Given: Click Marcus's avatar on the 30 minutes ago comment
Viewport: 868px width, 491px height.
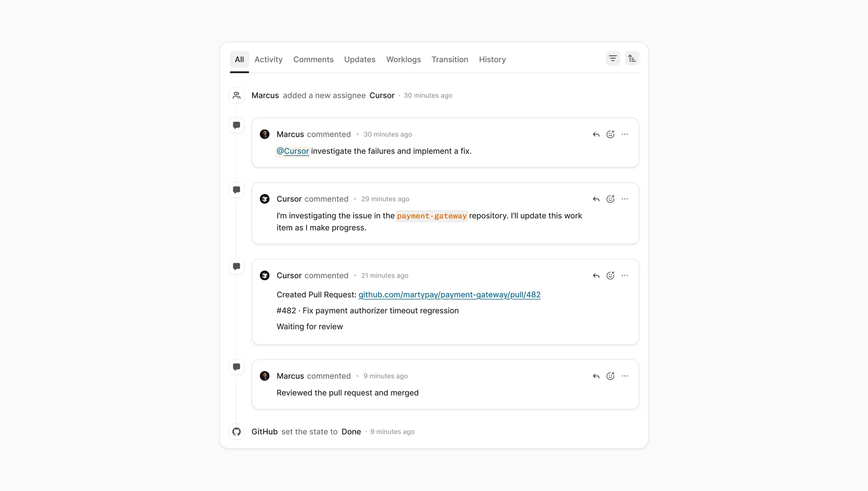Looking at the screenshot, I should [265, 134].
